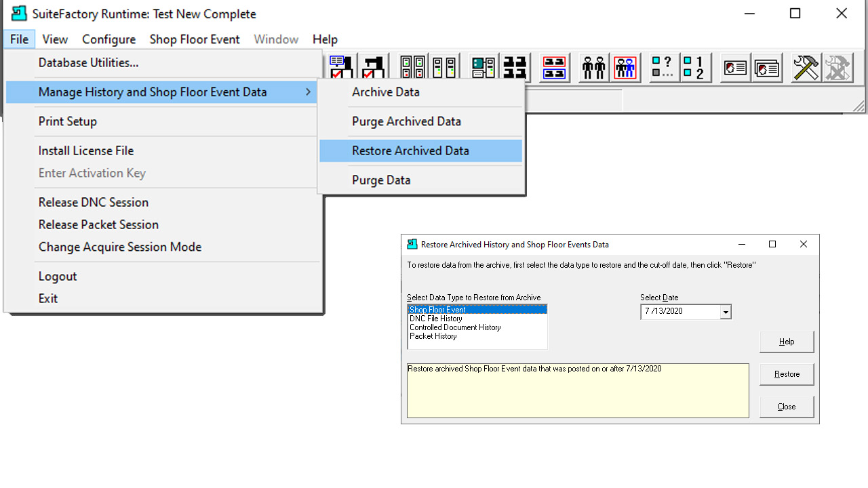
Task: Select Restore Archived Data submenu item
Action: coord(421,150)
